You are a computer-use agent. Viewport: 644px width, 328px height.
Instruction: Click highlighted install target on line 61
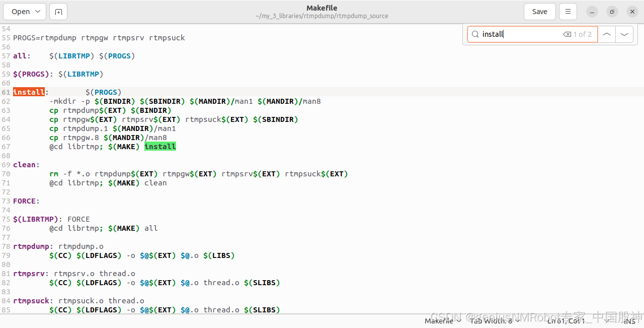click(29, 92)
